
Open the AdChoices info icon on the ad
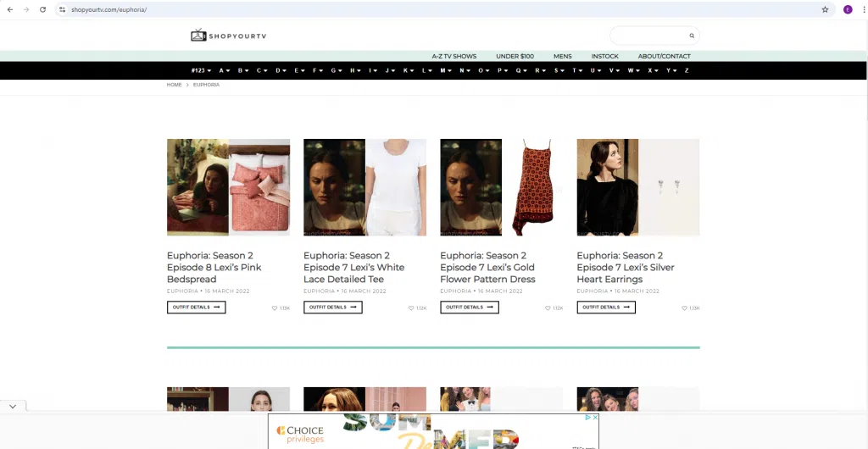click(589, 418)
